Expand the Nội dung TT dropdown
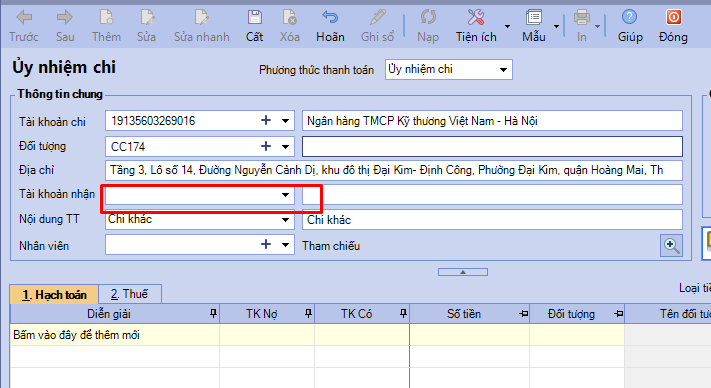Viewport: 711px width, 388px height. (285, 220)
